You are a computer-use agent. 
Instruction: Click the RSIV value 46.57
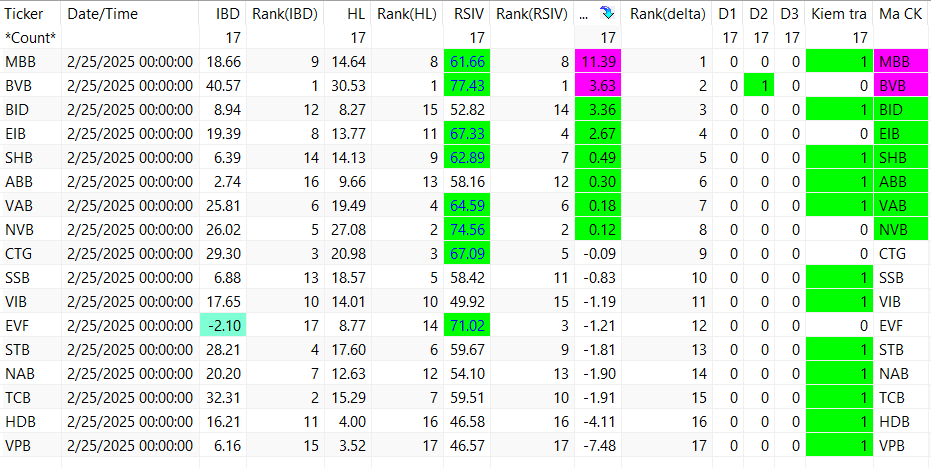[467, 445]
